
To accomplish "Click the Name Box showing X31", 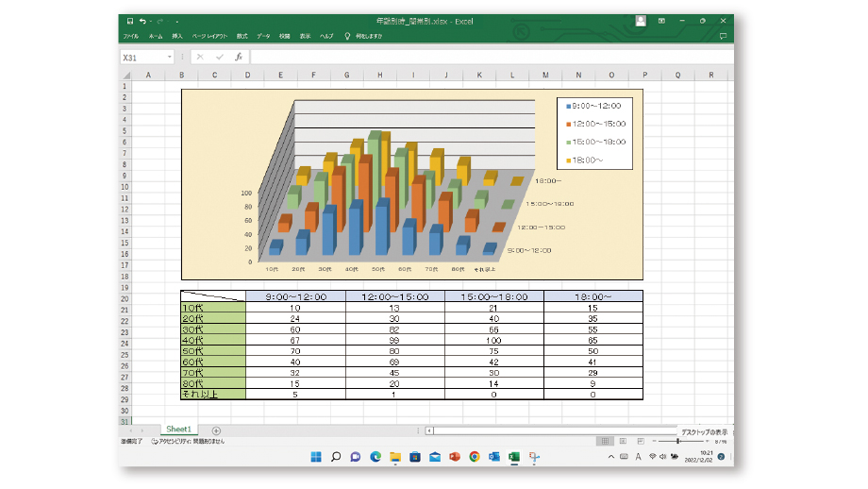I will [x=142, y=57].
